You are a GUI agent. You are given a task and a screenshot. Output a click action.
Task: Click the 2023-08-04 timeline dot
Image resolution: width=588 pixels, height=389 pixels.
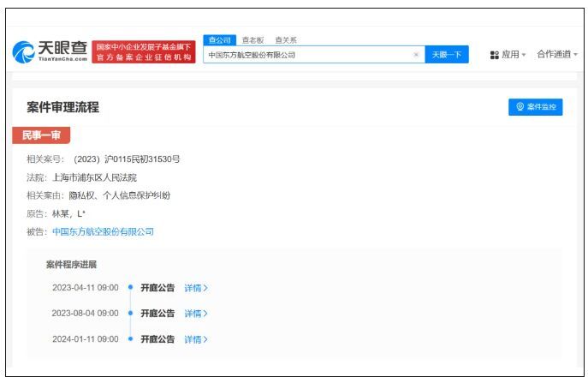click(130, 313)
